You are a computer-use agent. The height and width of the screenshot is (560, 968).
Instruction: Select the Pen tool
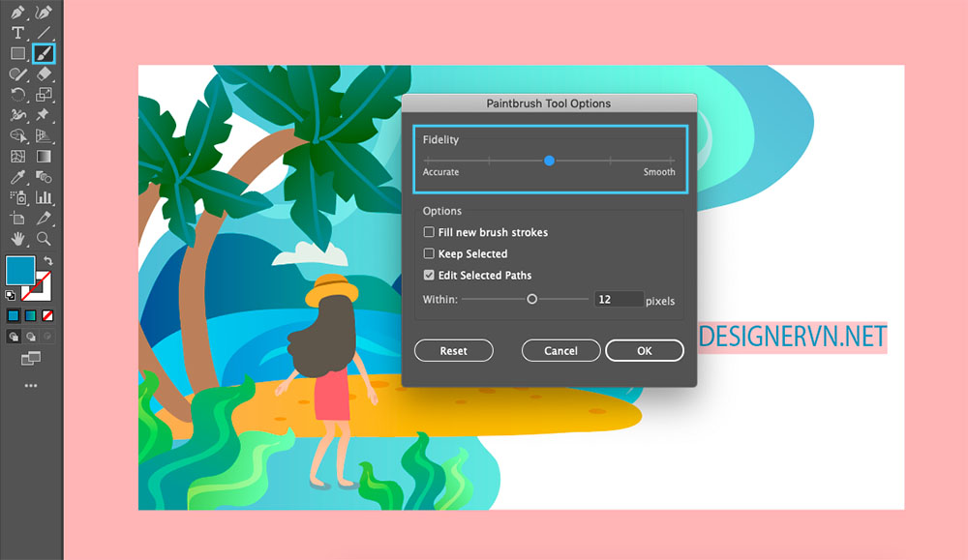(x=17, y=13)
